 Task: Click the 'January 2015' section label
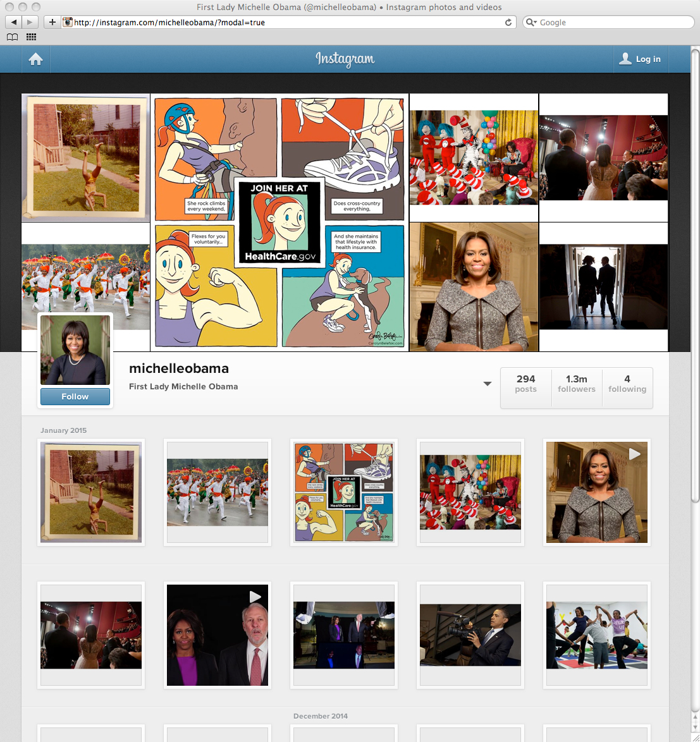[x=63, y=430]
